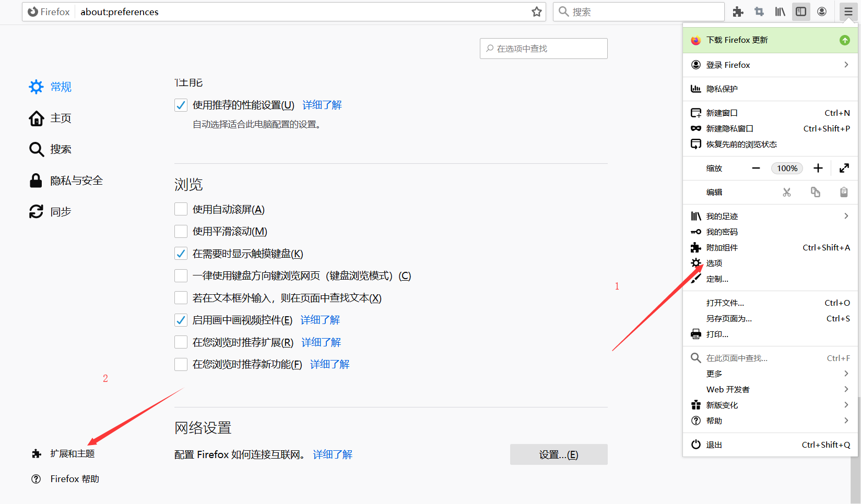Screen dimensions: 861x504
Task: Select 新建窗口 menu item
Action: 770,113
